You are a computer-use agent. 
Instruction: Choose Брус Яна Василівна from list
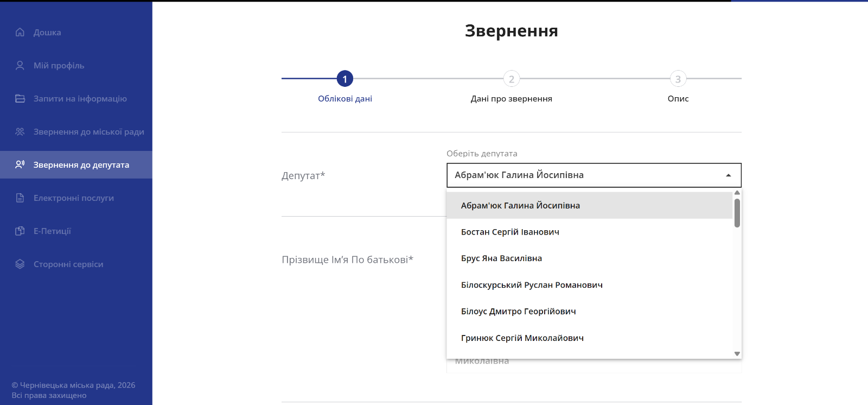click(x=590, y=258)
